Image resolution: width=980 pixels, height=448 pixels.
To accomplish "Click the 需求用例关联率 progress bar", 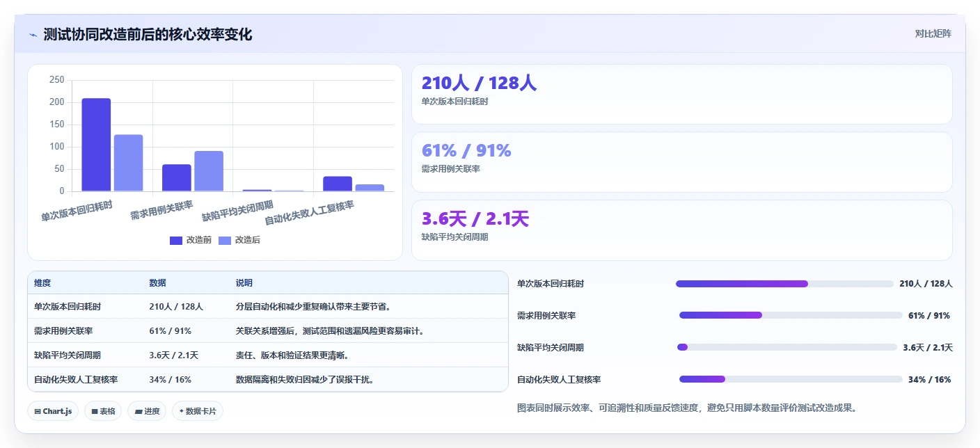I will pos(791,315).
